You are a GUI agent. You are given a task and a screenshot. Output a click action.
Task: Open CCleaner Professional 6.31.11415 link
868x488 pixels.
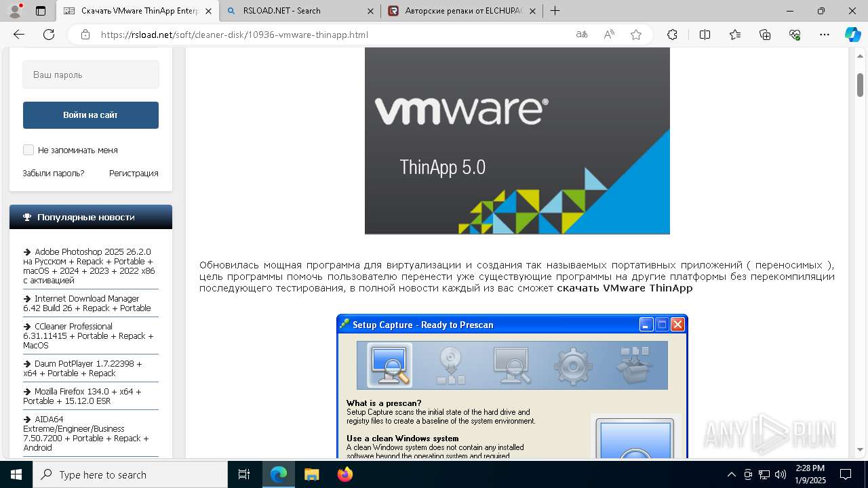point(88,335)
